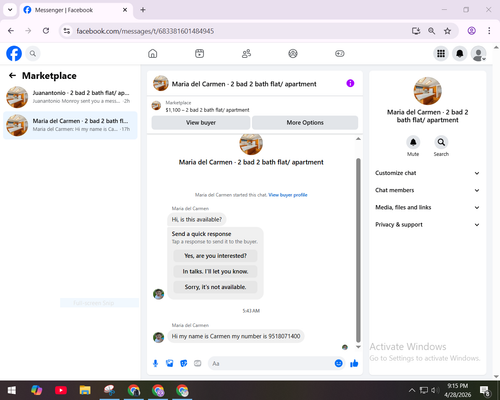Screen dimensions: 500x400
Task: Send quick response 'Sorry, it's not available.'
Action: [215, 287]
